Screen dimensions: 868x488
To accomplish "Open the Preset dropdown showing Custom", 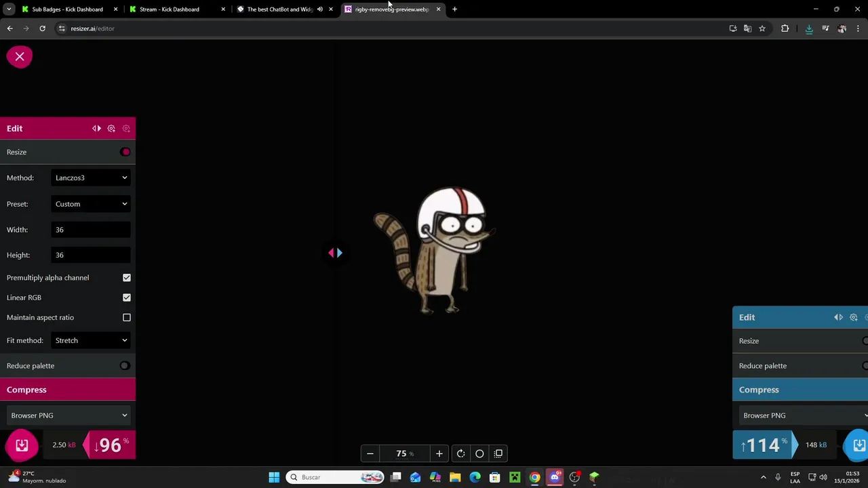I will (91, 204).
